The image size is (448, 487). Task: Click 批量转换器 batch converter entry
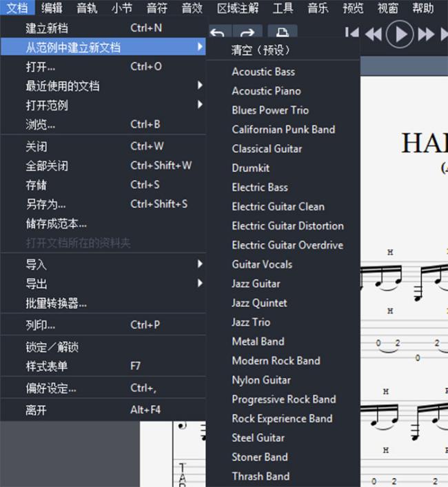[56, 303]
